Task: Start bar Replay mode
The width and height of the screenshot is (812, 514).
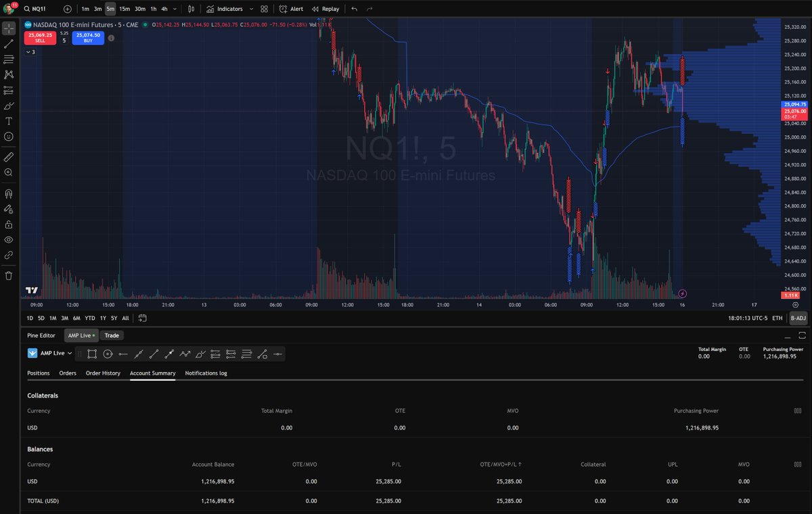Action: click(x=325, y=9)
